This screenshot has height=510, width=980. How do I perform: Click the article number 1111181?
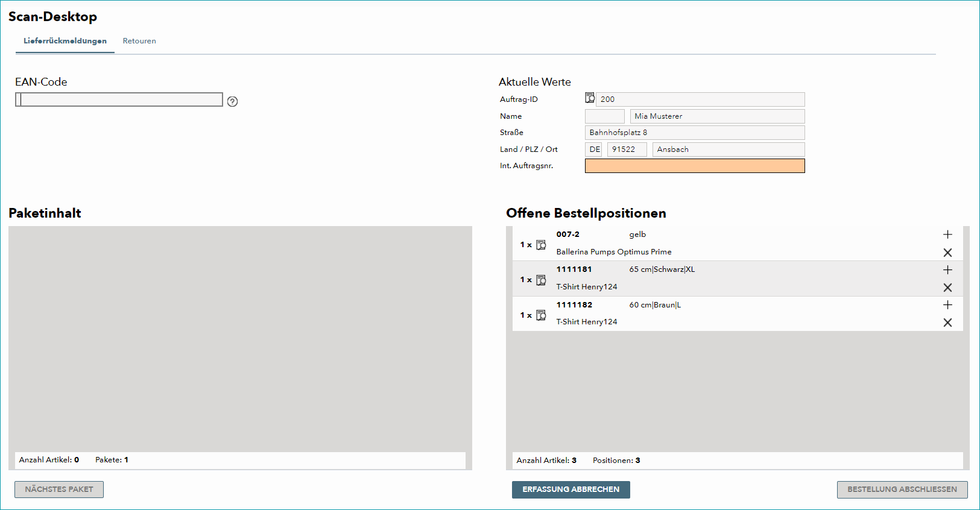(574, 269)
